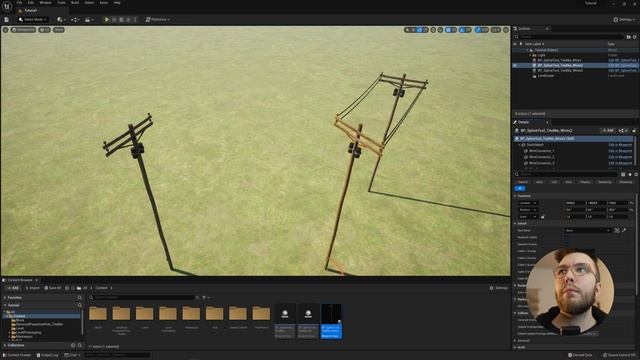Screen dimensions: 640x360
Task: Click the Outliner search field
Action: click(571, 37)
